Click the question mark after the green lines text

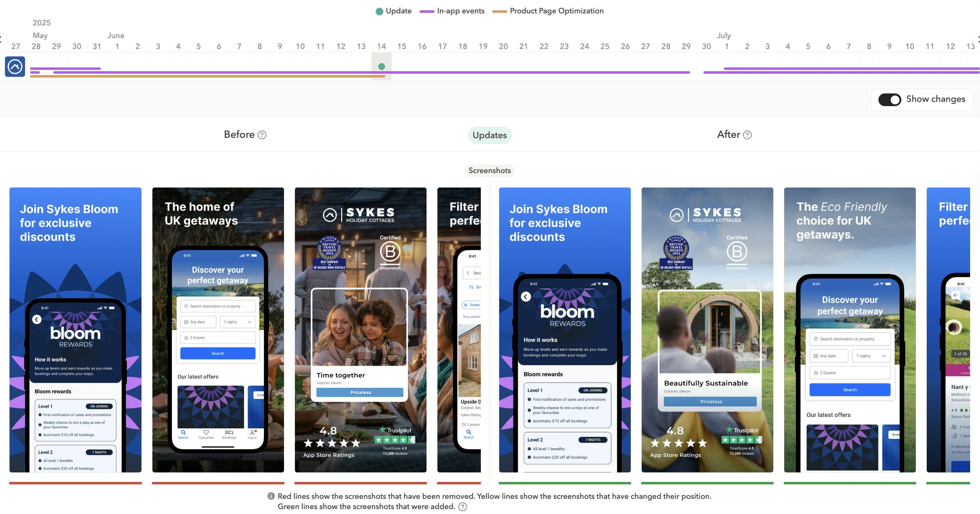click(462, 507)
